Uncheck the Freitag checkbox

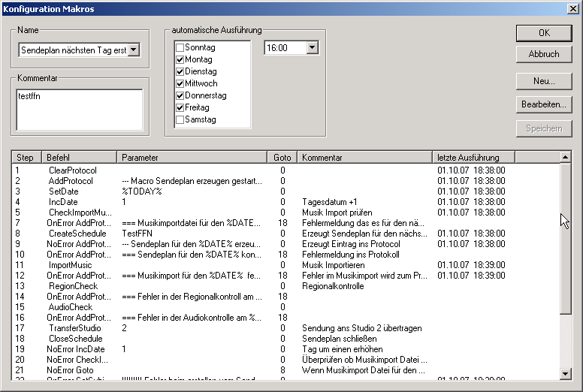(x=180, y=107)
